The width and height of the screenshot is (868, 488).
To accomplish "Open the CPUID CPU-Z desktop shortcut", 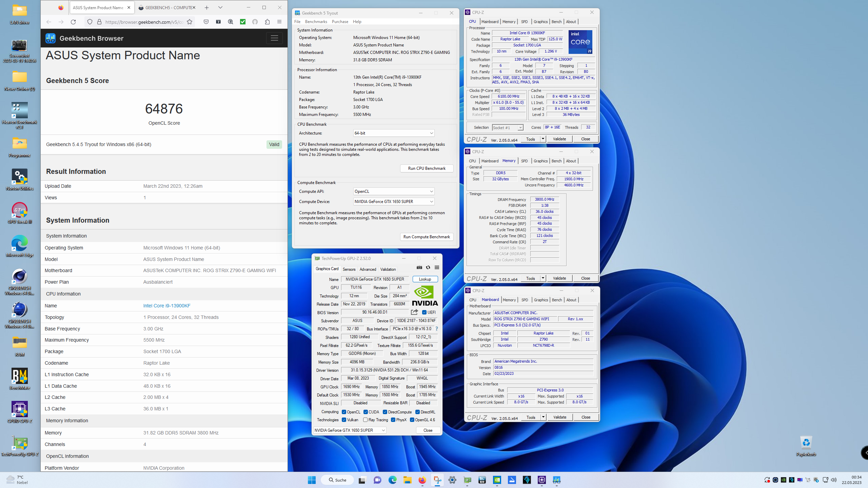I will pyautogui.click(x=19, y=412).
